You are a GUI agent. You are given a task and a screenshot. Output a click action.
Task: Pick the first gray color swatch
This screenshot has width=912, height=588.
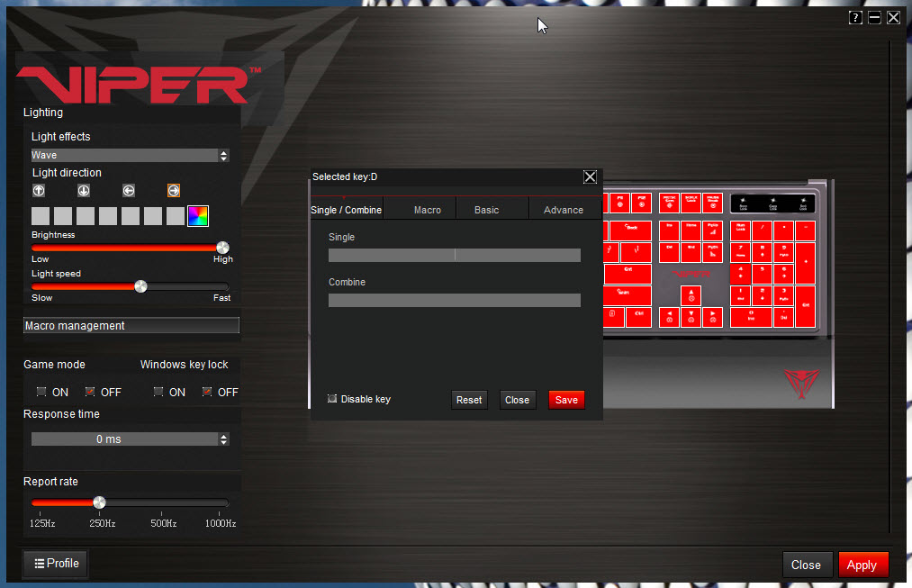(x=41, y=216)
